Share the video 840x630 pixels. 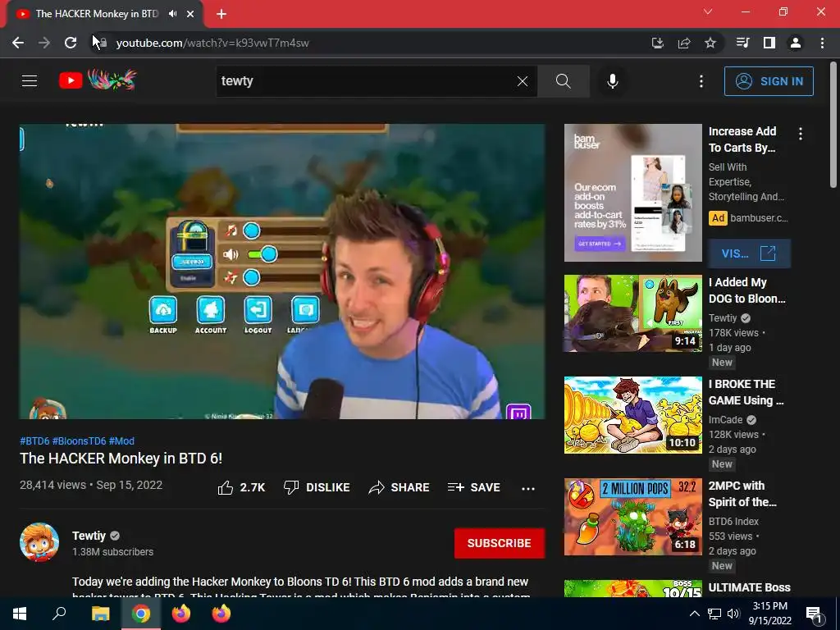(399, 487)
